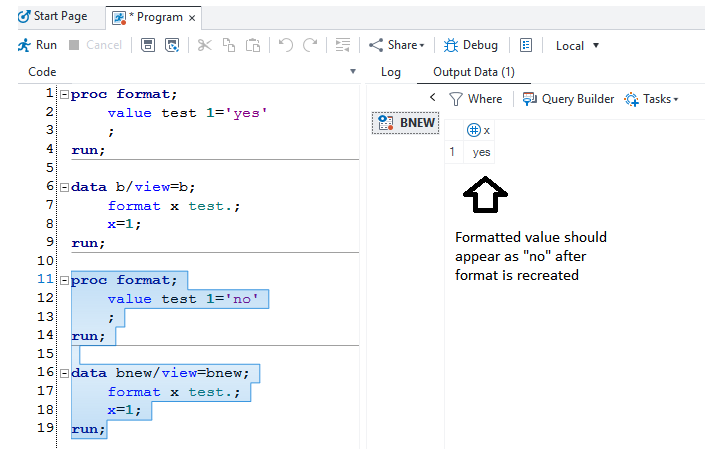The width and height of the screenshot is (705, 471).
Task: Click the Format code icon
Action: 342,45
